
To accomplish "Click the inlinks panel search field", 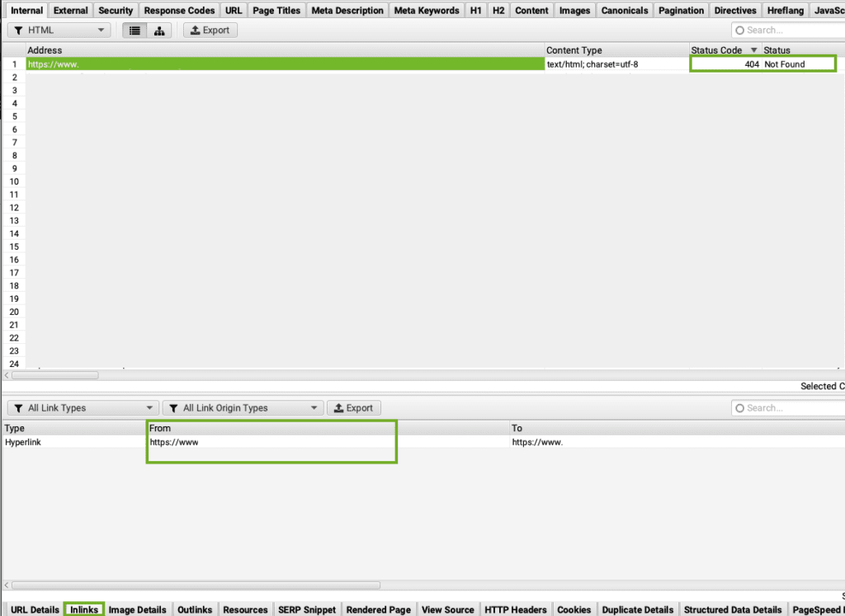I will [788, 408].
